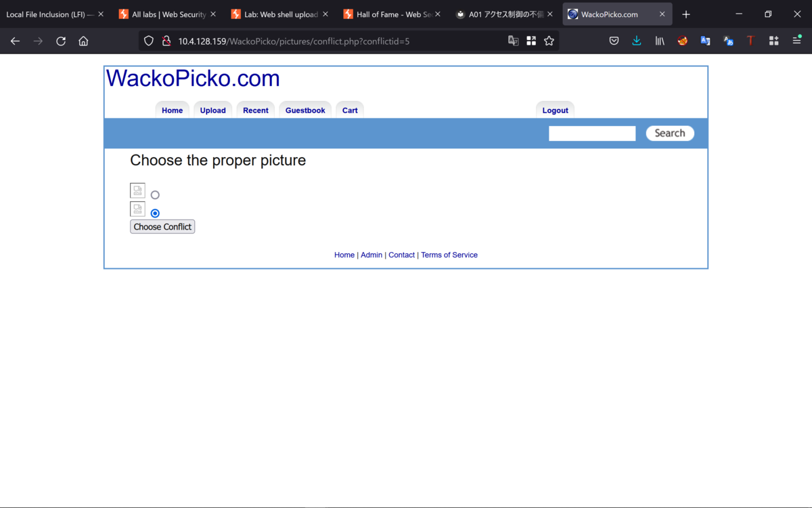Bookmark this page with the star icon
The height and width of the screenshot is (508, 812).
pyautogui.click(x=549, y=41)
